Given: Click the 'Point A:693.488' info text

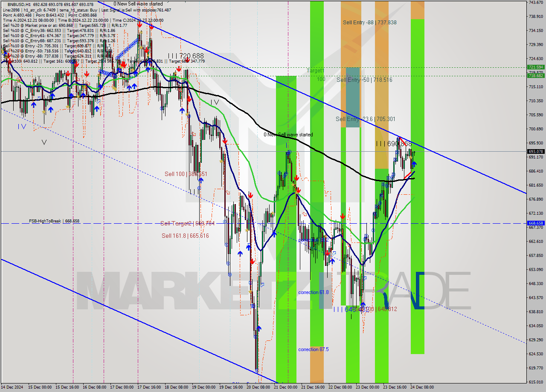Looking at the screenshot, I should [17, 15].
